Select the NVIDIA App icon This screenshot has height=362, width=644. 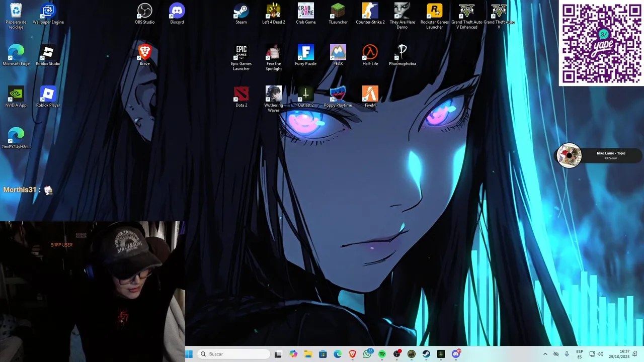tap(16, 97)
